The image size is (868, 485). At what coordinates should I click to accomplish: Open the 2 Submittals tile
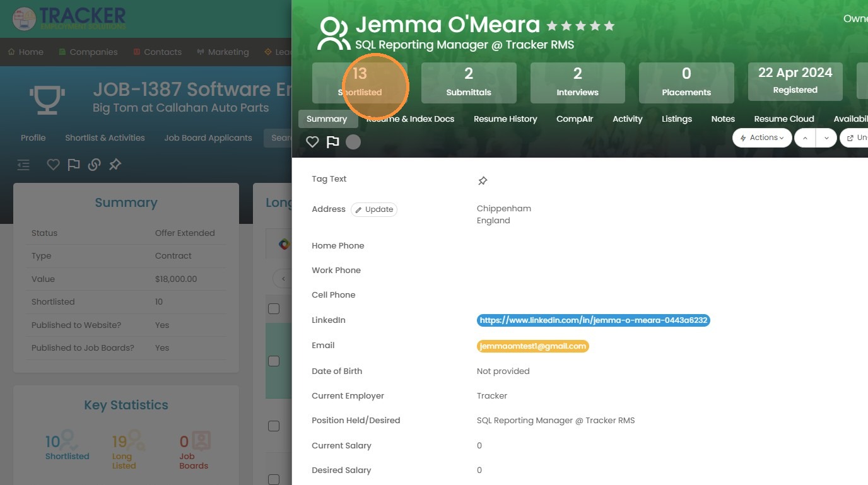pyautogui.click(x=469, y=83)
